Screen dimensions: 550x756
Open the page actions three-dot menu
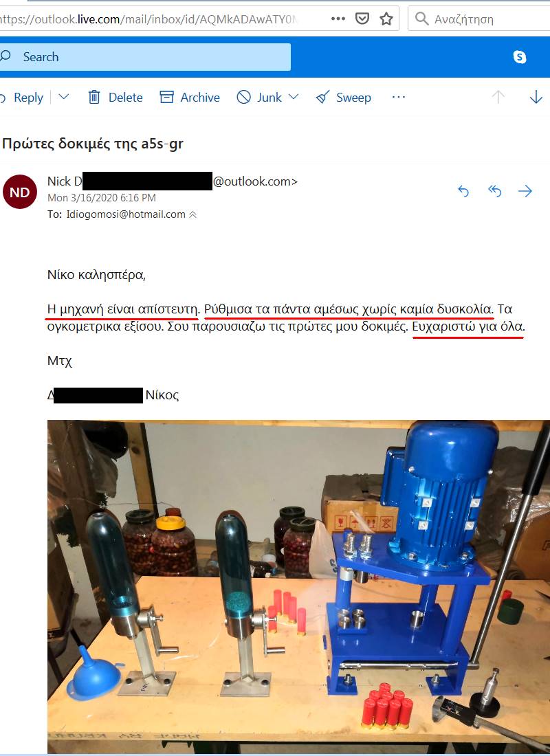click(x=338, y=19)
